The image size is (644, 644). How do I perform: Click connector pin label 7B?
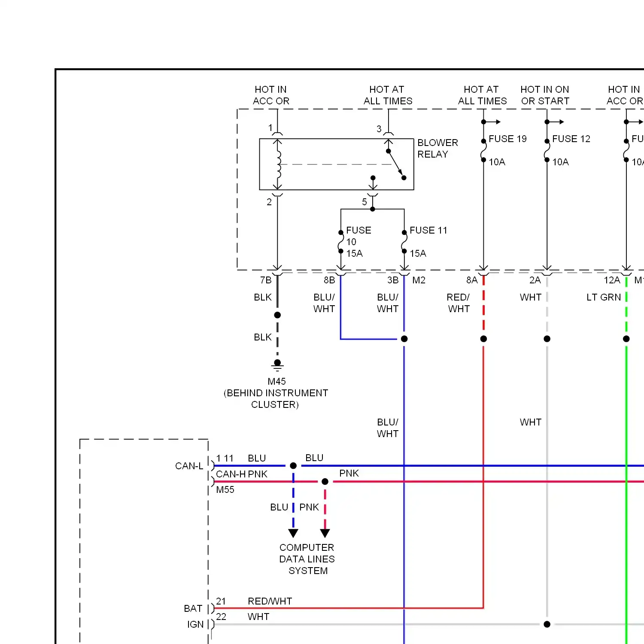click(x=266, y=280)
